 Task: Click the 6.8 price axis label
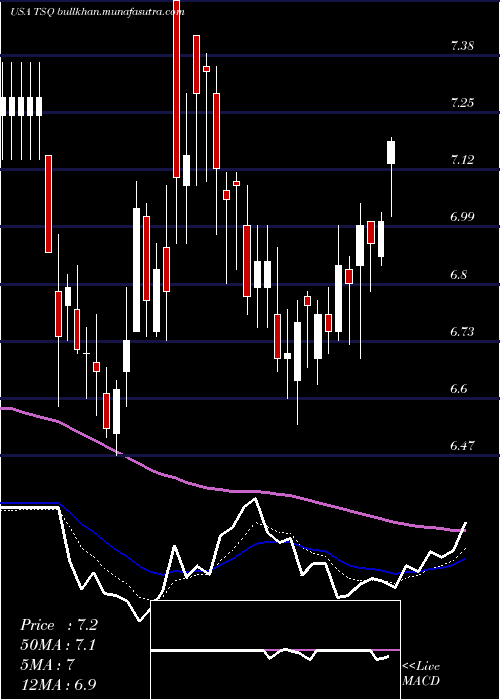459,274
